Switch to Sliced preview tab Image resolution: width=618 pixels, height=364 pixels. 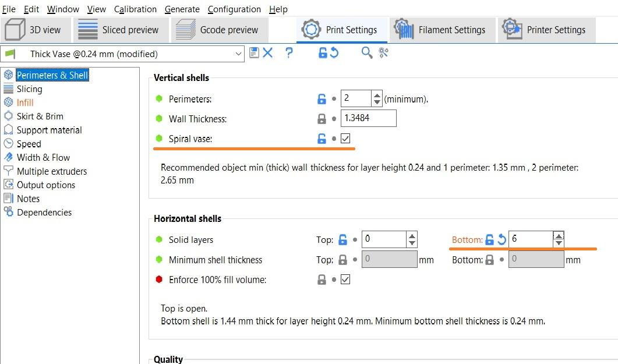(x=121, y=30)
